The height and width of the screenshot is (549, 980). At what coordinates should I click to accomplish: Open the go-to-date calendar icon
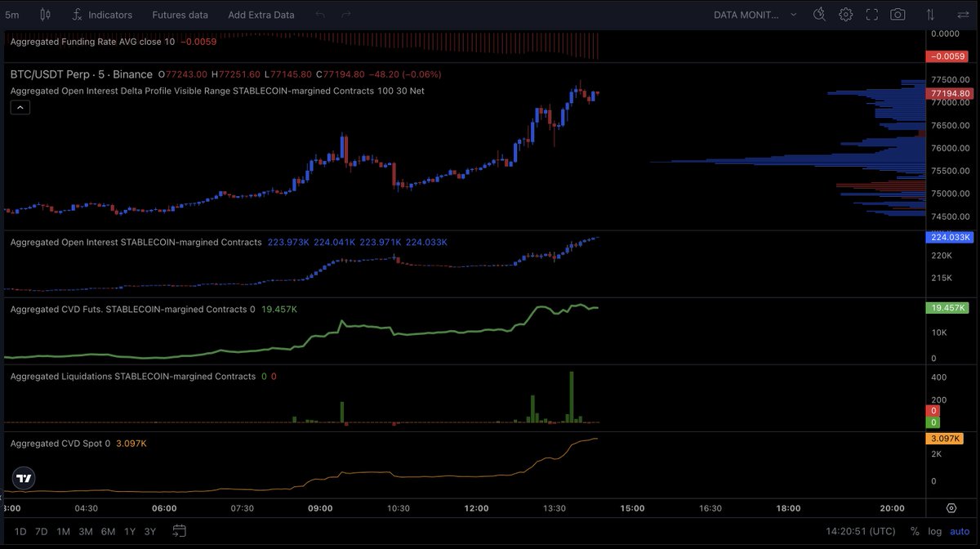pos(180,531)
